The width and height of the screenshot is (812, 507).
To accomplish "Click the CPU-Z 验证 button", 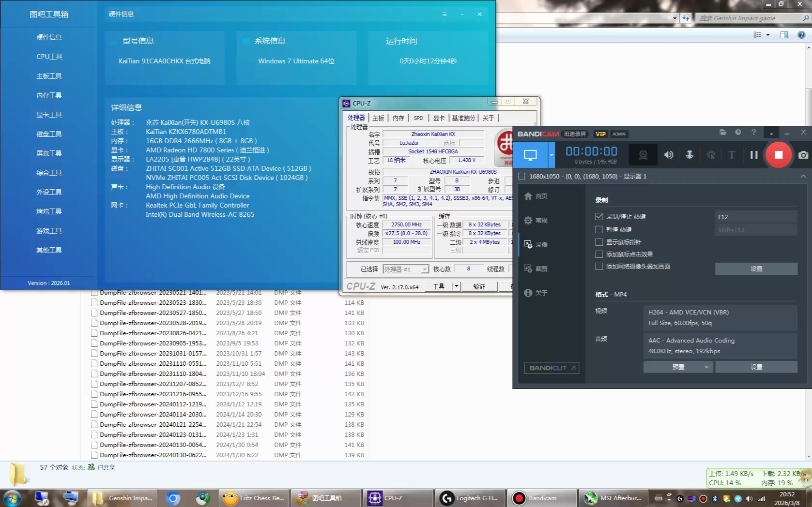I will coord(479,286).
